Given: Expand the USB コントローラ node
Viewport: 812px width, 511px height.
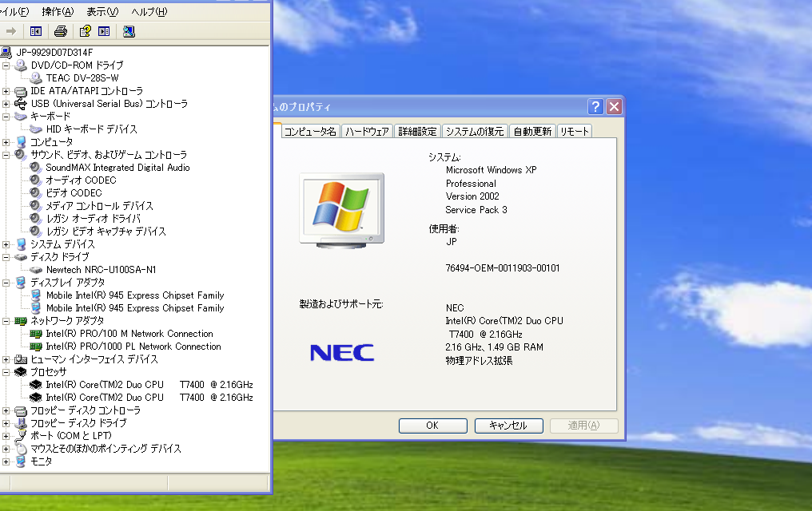Looking at the screenshot, I should 6,104.
